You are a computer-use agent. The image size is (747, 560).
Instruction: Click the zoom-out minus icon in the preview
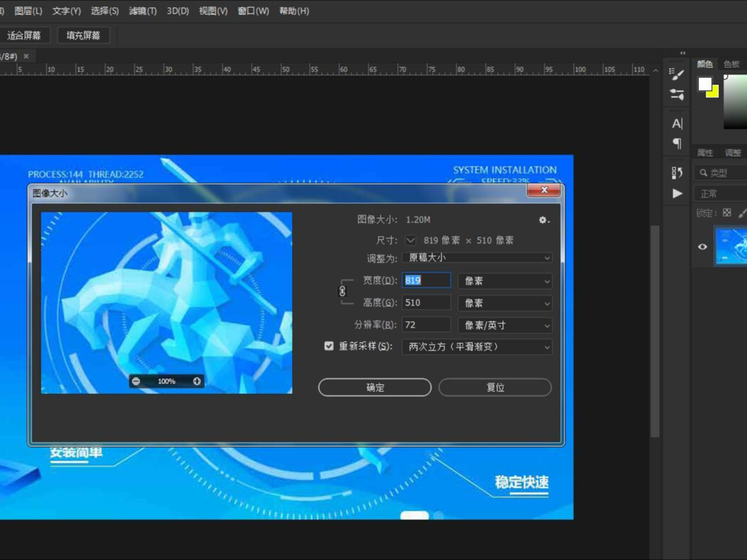[136, 381]
